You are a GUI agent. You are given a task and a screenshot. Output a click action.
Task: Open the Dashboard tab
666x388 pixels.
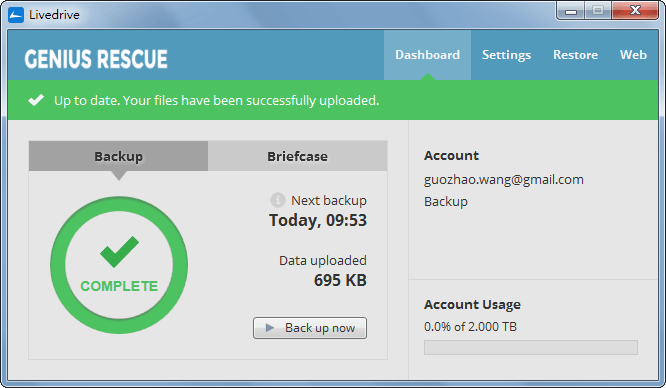click(427, 55)
